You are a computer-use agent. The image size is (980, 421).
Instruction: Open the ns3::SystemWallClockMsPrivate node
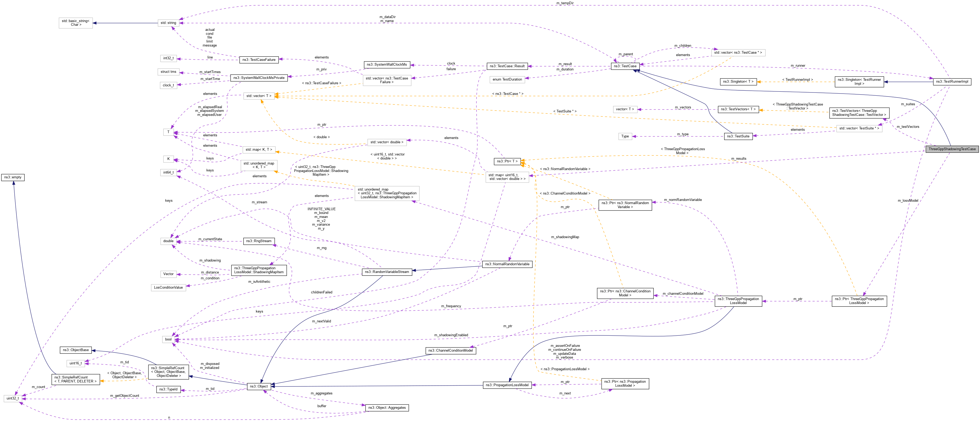pos(259,78)
